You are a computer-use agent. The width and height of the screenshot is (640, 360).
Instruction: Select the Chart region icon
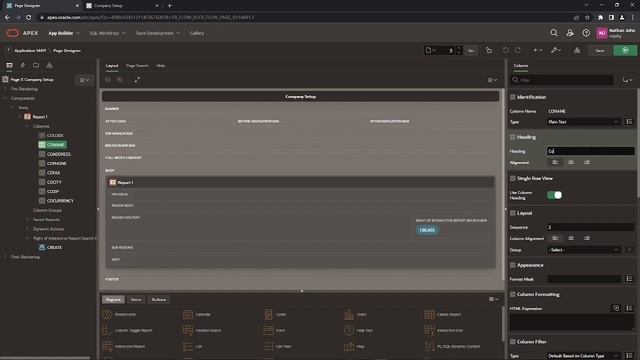[349, 314]
